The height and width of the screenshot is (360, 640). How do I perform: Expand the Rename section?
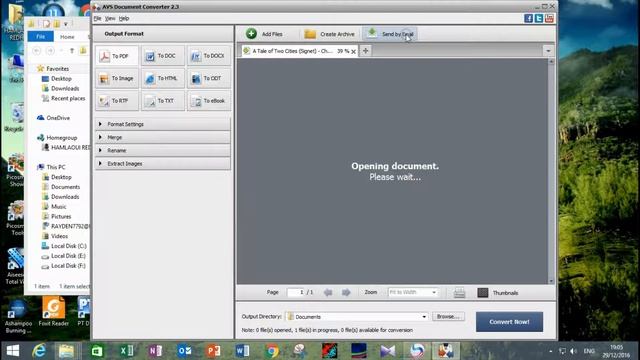click(x=162, y=150)
